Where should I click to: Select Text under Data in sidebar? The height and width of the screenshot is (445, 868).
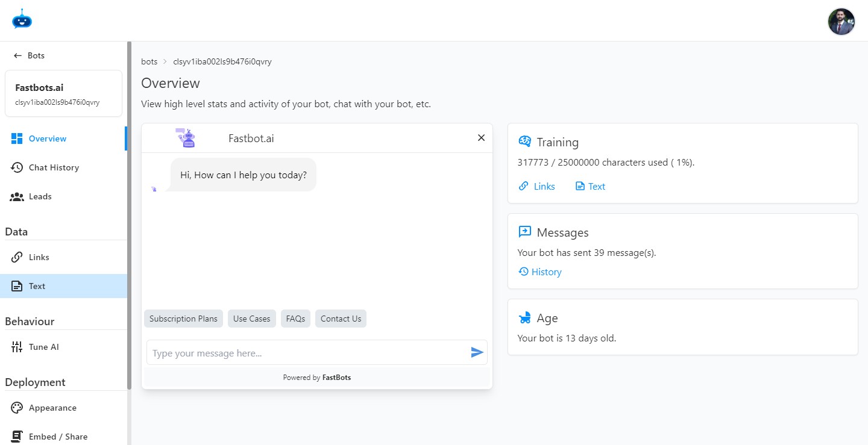point(63,286)
